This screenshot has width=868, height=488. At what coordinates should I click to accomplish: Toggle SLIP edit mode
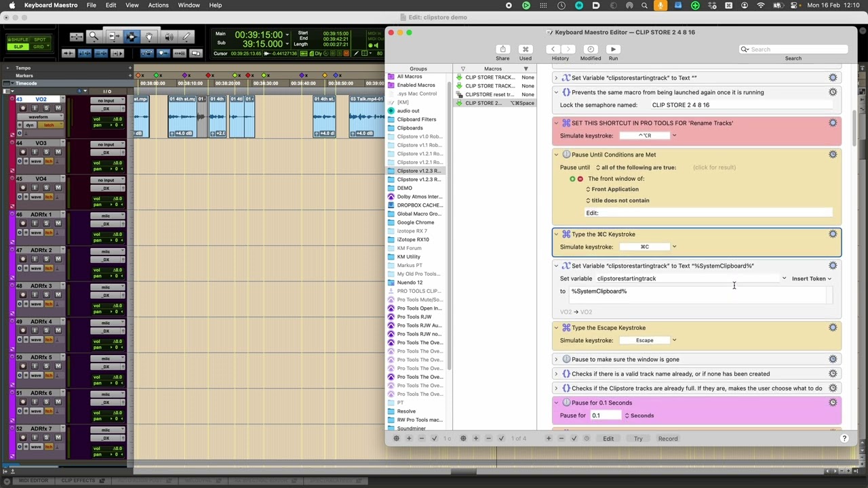pyautogui.click(x=19, y=47)
